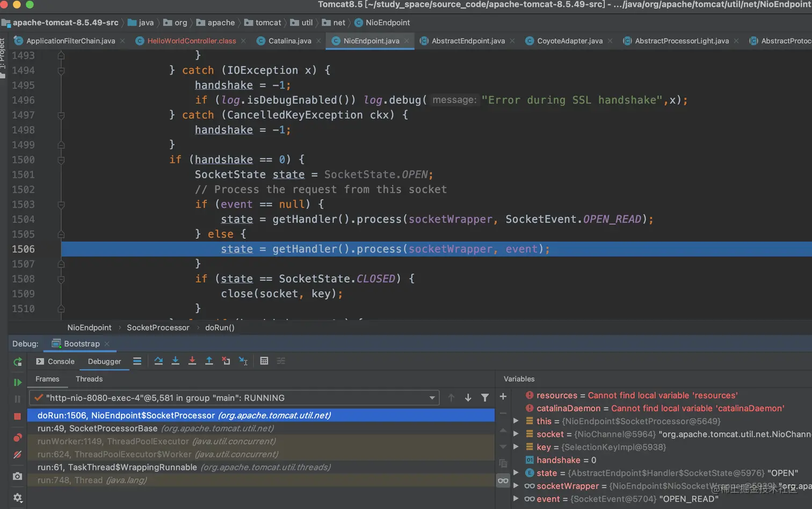This screenshot has height=509, width=812.
Task: Open the Project tool window stripe
Action: [3, 58]
